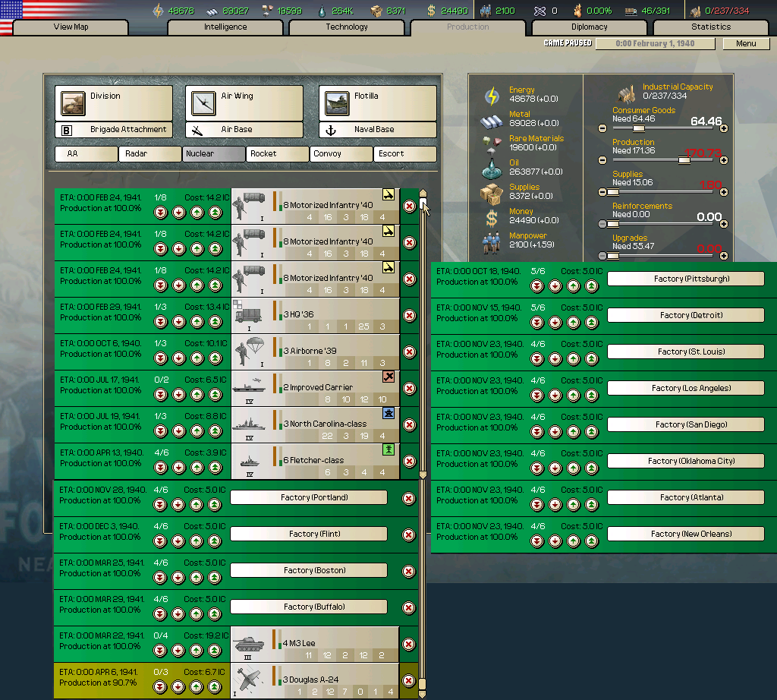Build a new Naval Base
The height and width of the screenshot is (700, 777).
point(378,130)
